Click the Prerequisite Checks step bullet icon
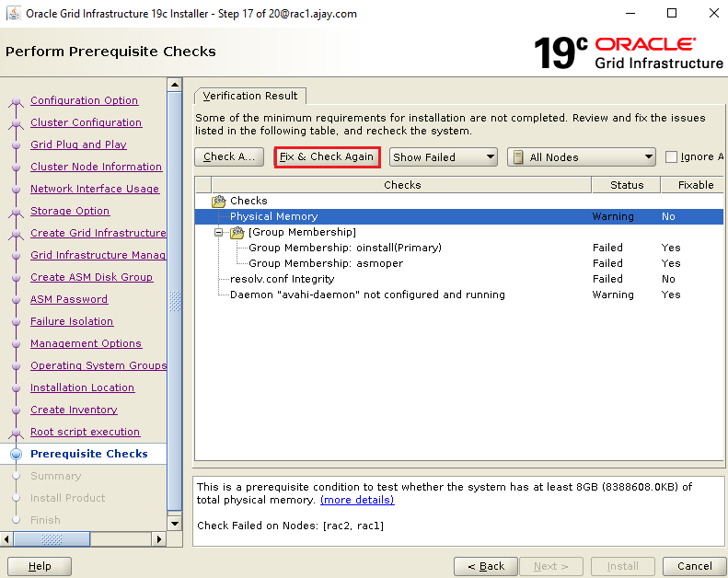 coord(17,454)
